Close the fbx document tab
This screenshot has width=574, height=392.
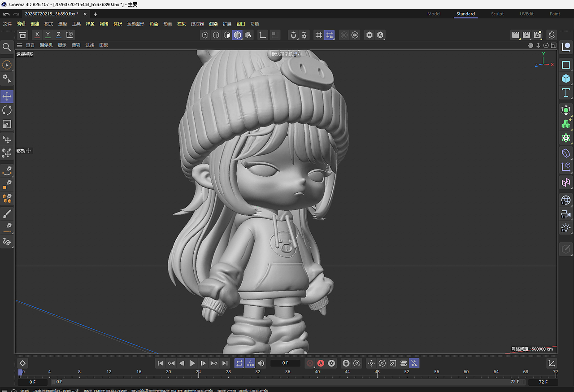(x=85, y=14)
